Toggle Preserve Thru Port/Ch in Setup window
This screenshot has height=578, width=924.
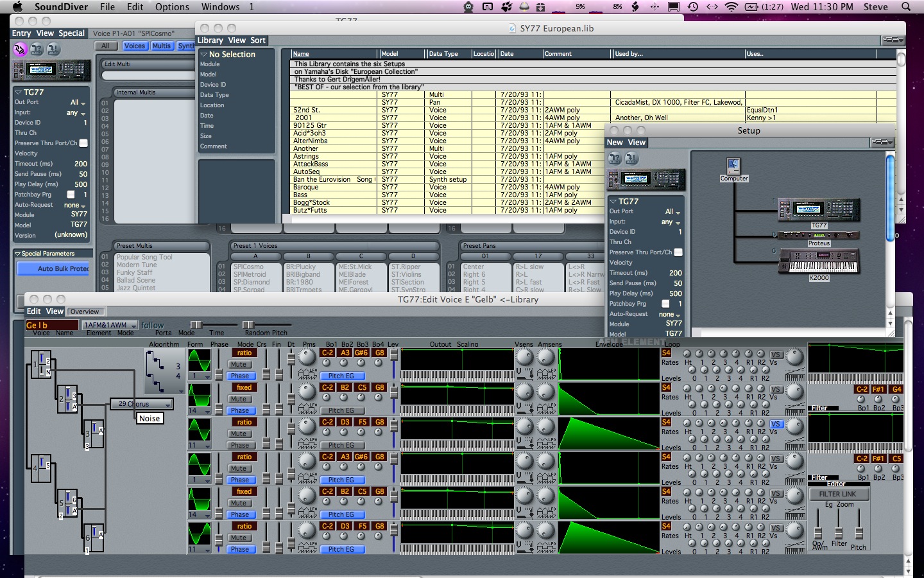point(678,252)
